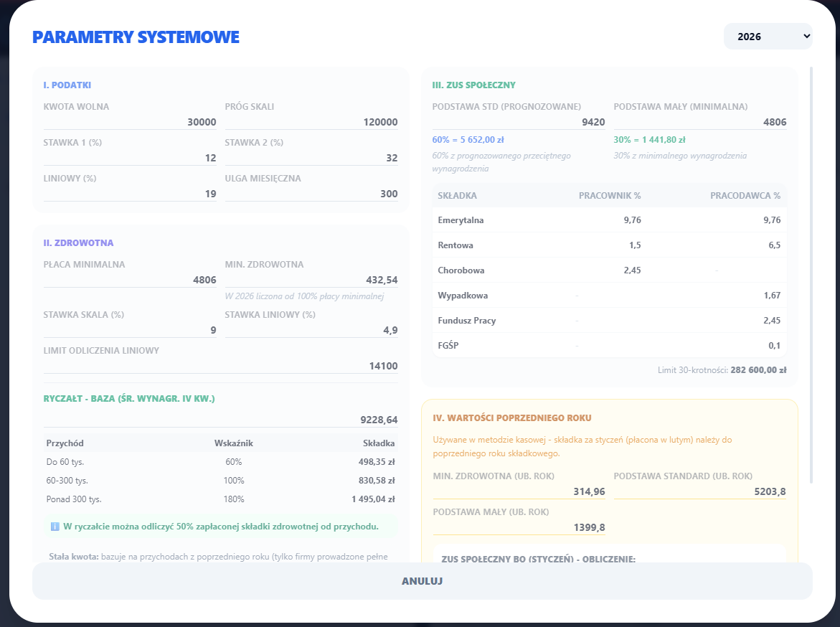840x627 pixels.
Task: Edit the Stawka 2 (%) value 32
Action: click(x=311, y=158)
